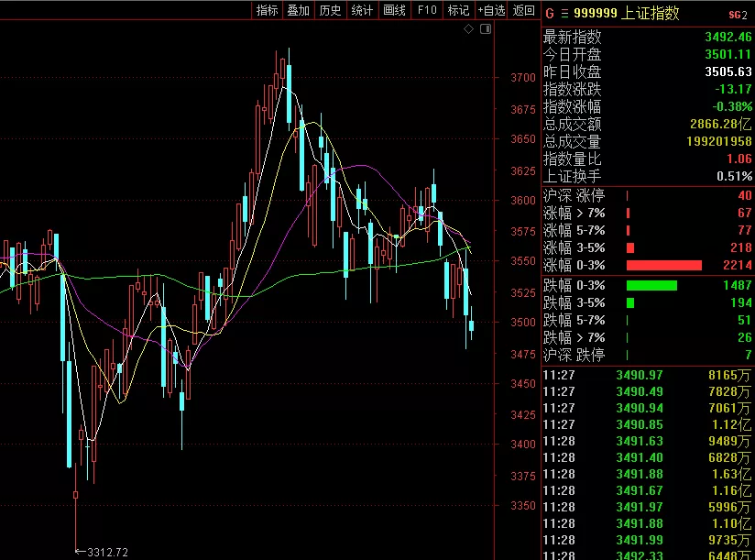Click the 标记 mark button
Image resolution: width=755 pixels, height=560 pixels.
(x=458, y=10)
